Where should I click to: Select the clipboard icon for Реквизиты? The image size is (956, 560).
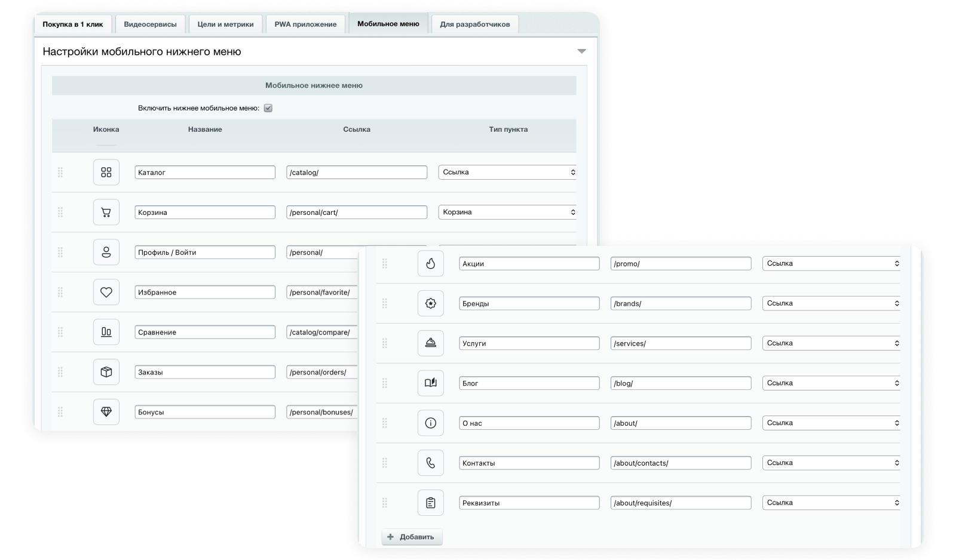click(431, 503)
